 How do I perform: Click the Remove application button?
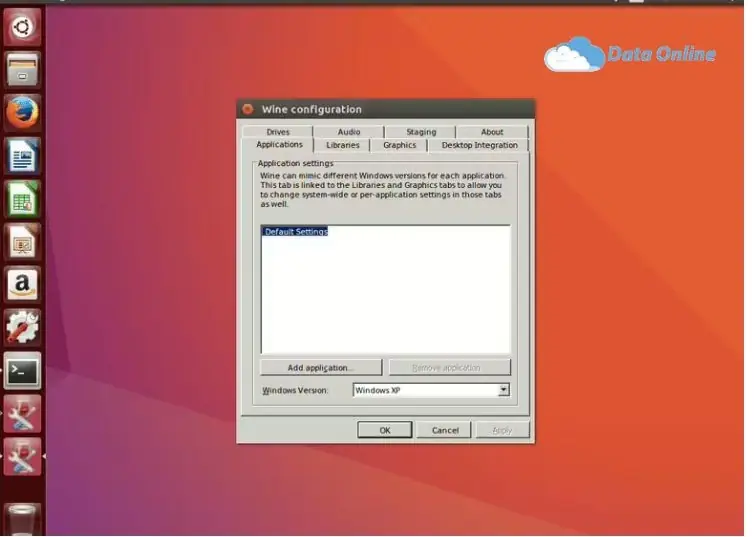coord(449,368)
